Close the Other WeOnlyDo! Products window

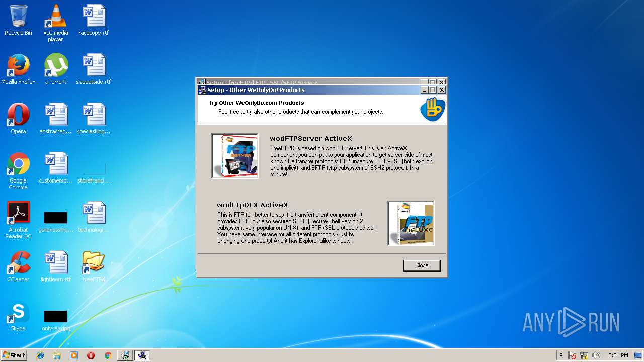point(442,90)
